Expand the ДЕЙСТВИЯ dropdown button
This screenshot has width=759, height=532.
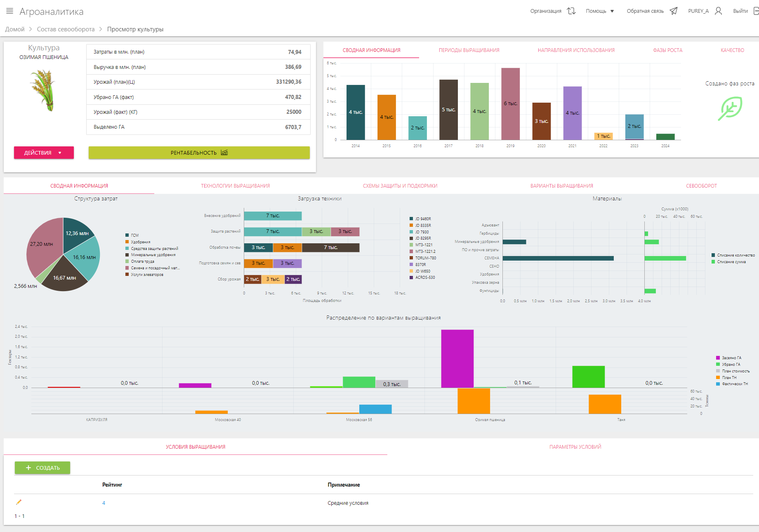tap(44, 153)
